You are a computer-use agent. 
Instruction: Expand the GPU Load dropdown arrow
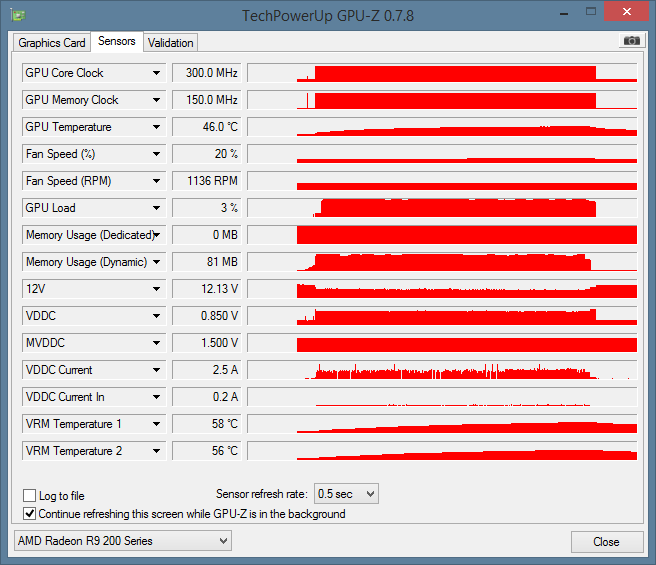tap(156, 208)
